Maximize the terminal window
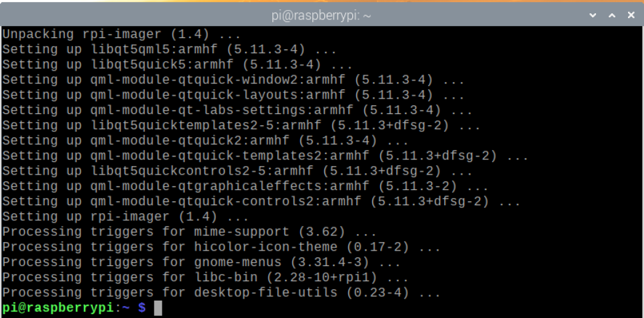This screenshot has height=318, width=644. click(x=611, y=14)
